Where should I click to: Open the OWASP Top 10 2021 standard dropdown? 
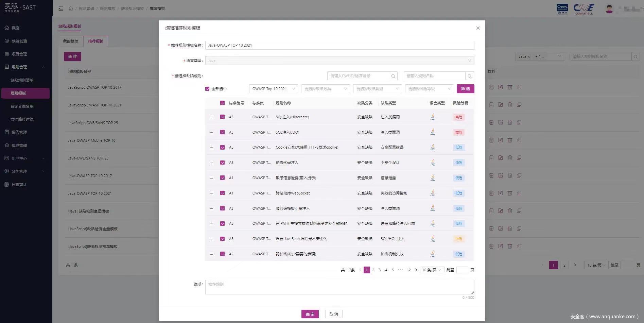(x=273, y=89)
